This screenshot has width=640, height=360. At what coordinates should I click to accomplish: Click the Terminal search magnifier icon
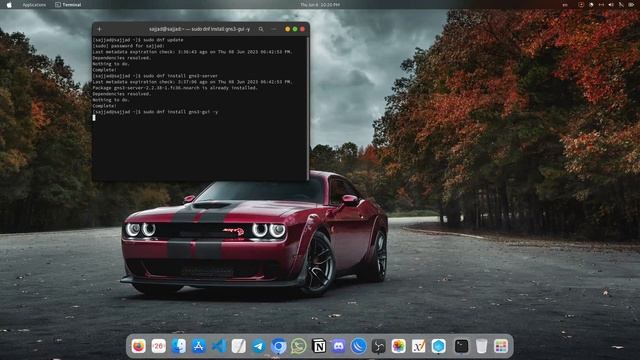[x=261, y=29]
